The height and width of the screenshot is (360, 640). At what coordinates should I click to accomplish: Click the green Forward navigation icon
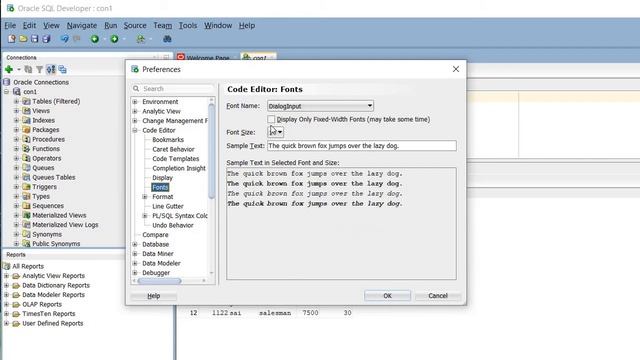click(x=114, y=39)
